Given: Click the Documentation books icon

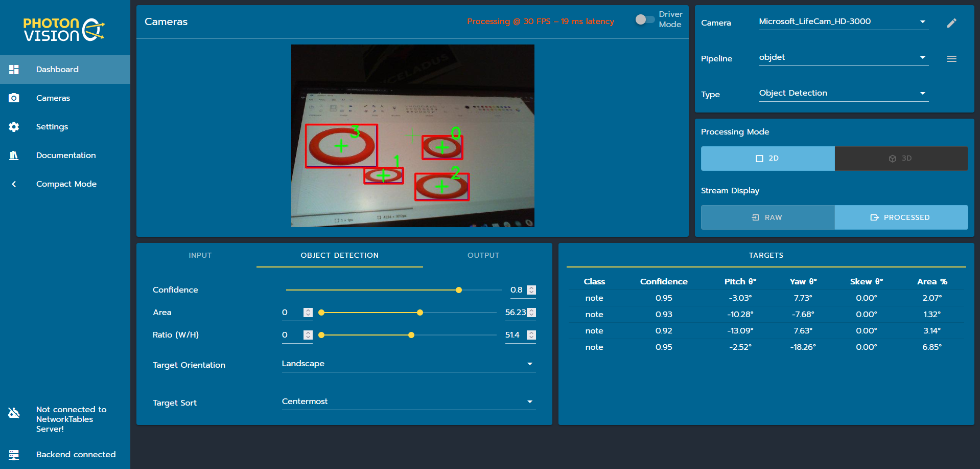Looking at the screenshot, I should tap(14, 155).
